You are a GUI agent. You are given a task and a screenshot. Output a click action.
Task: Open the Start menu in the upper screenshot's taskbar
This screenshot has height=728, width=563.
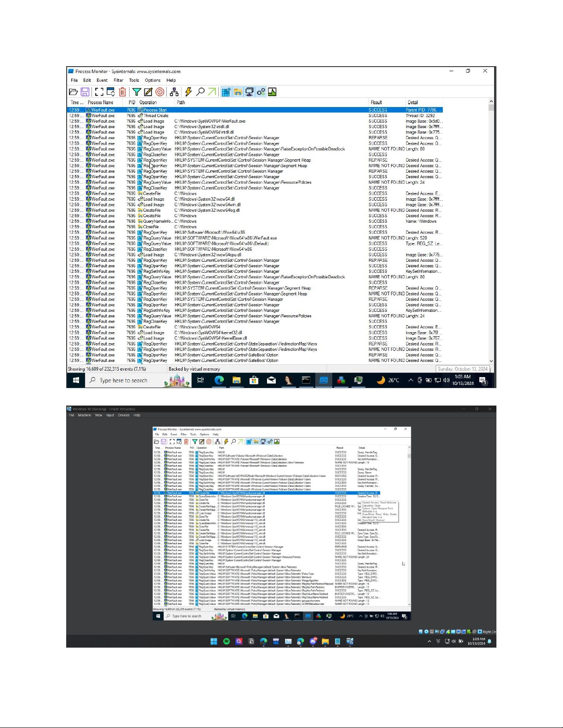(76, 380)
